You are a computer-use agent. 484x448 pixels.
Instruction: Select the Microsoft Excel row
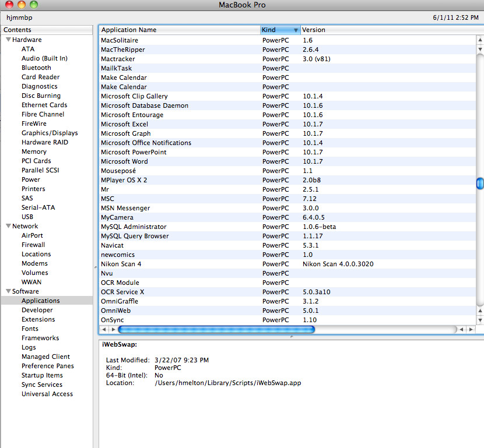[287, 124]
